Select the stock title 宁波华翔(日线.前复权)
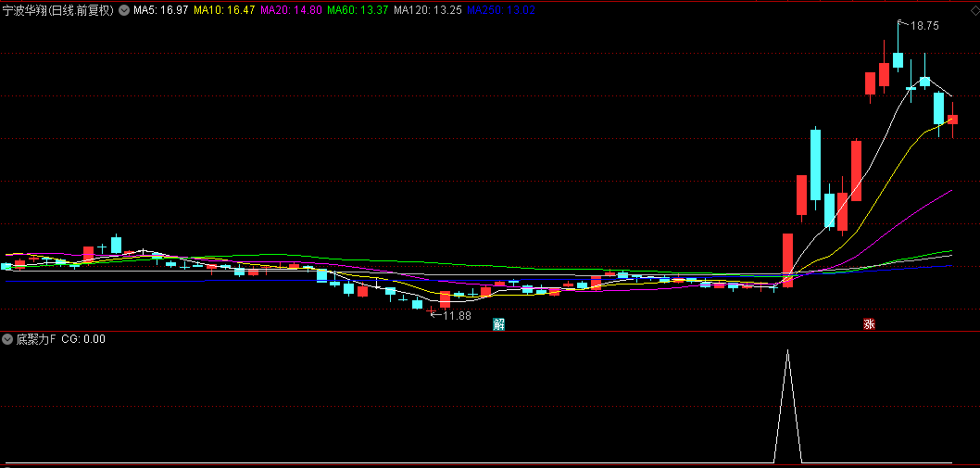 pos(58,10)
